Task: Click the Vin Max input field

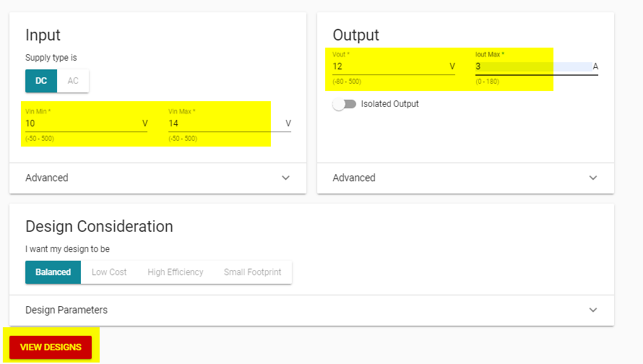Action: 224,123
